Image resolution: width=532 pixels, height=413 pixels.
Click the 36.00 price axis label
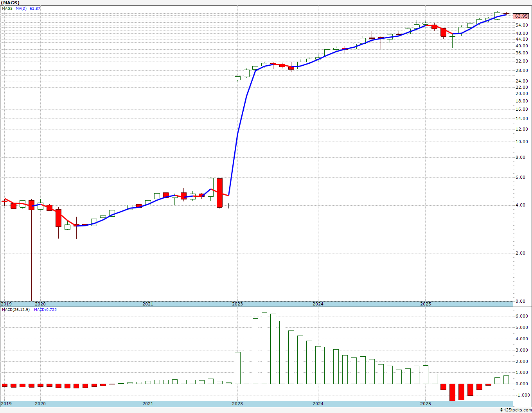[521, 53]
